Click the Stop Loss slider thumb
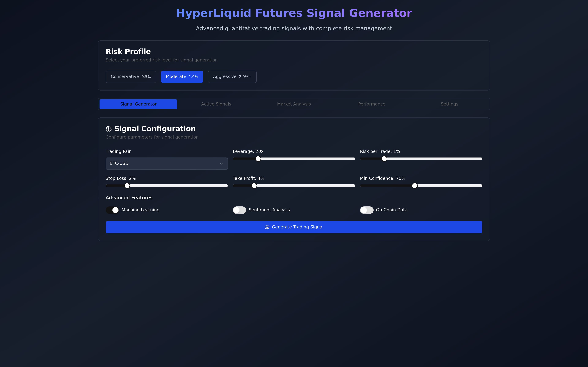Viewport: 588px width, 367px height. [x=127, y=185]
